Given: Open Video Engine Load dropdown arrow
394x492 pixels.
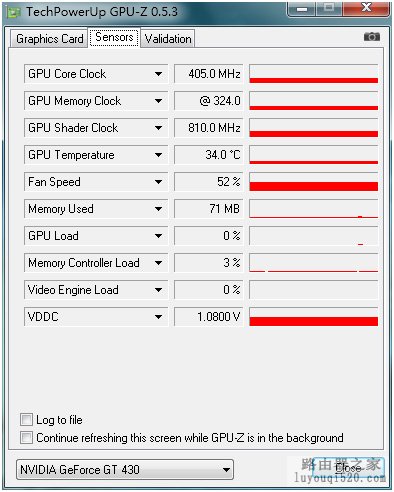Looking at the screenshot, I should coord(159,290).
